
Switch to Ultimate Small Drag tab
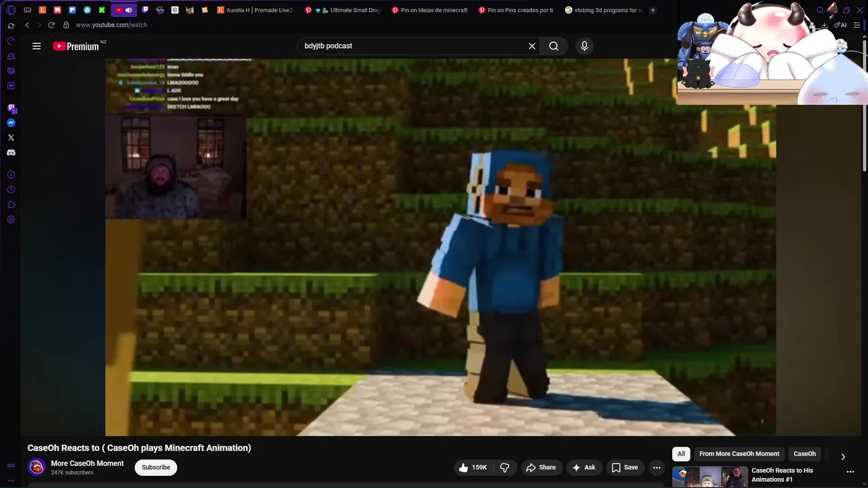[343, 10]
